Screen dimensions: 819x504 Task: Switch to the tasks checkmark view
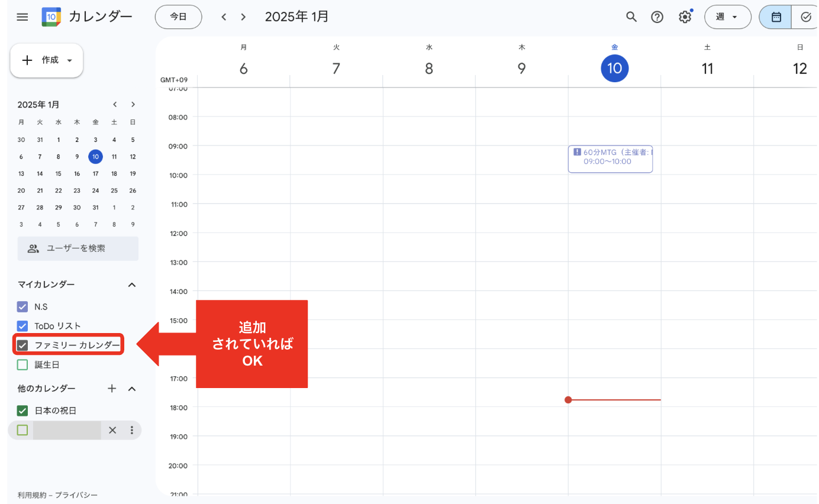pos(805,17)
